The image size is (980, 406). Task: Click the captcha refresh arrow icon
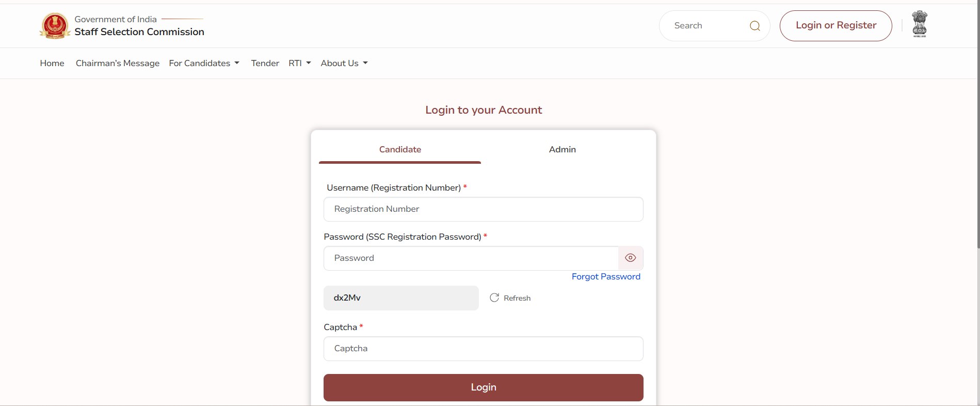tap(494, 298)
